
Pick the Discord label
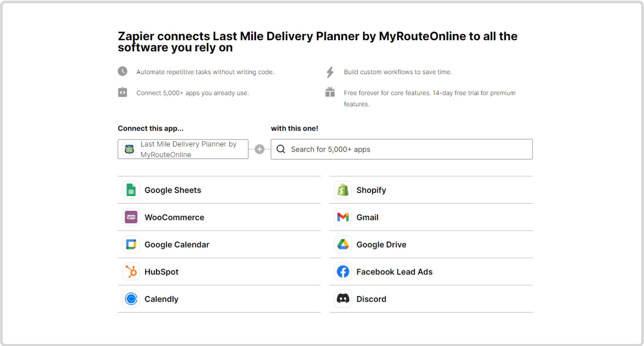(x=371, y=299)
